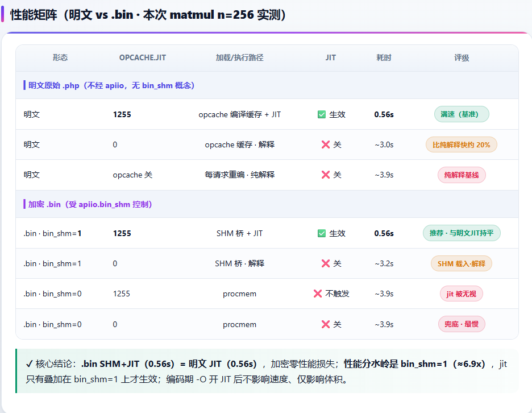Select the 加密 .bin section heading
This screenshot has width=532, height=413.
pyautogui.click(x=90, y=204)
